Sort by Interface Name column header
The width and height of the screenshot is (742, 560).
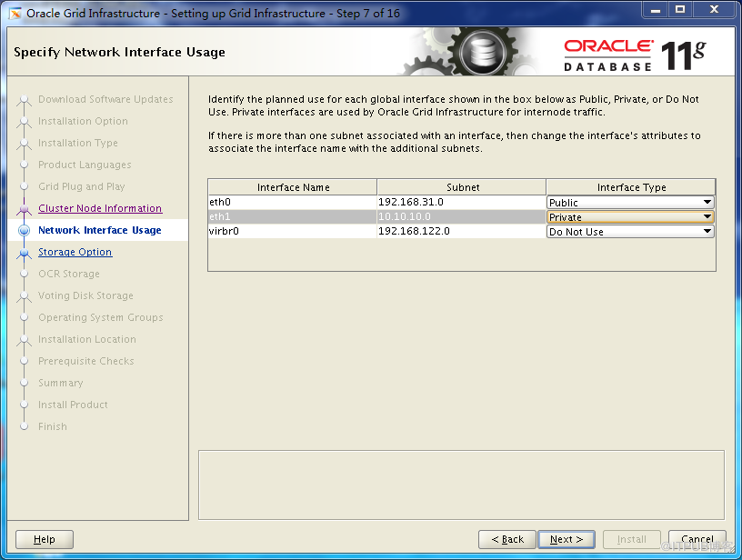[293, 187]
